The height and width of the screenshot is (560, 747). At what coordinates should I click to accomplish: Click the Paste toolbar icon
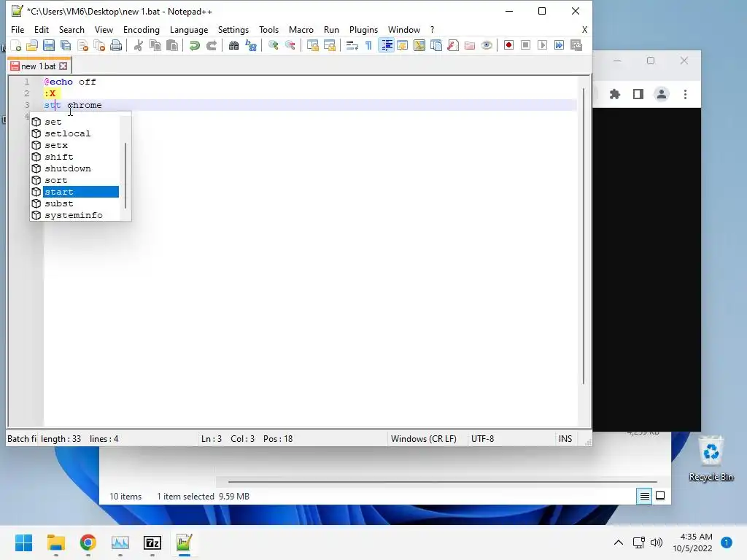pyautogui.click(x=172, y=46)
